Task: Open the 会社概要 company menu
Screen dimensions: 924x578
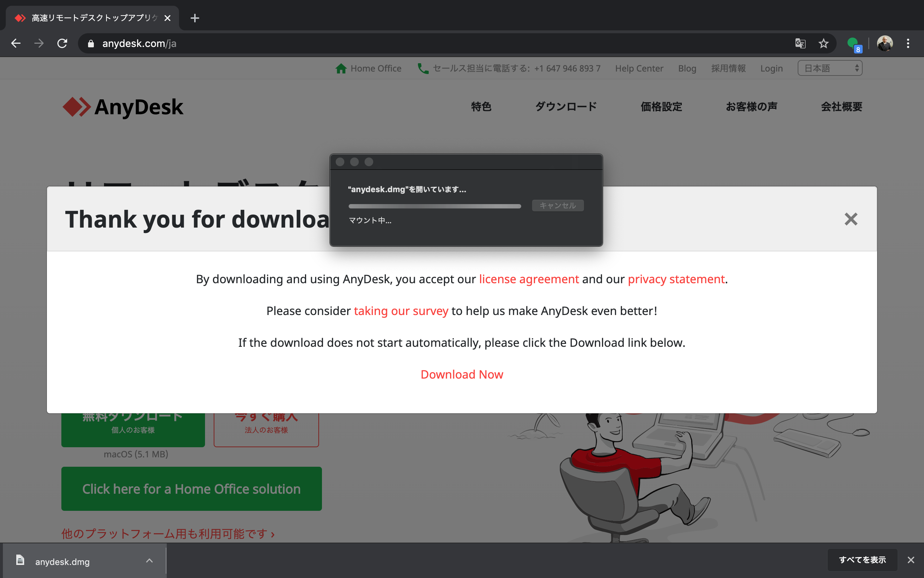Action: 842,107
